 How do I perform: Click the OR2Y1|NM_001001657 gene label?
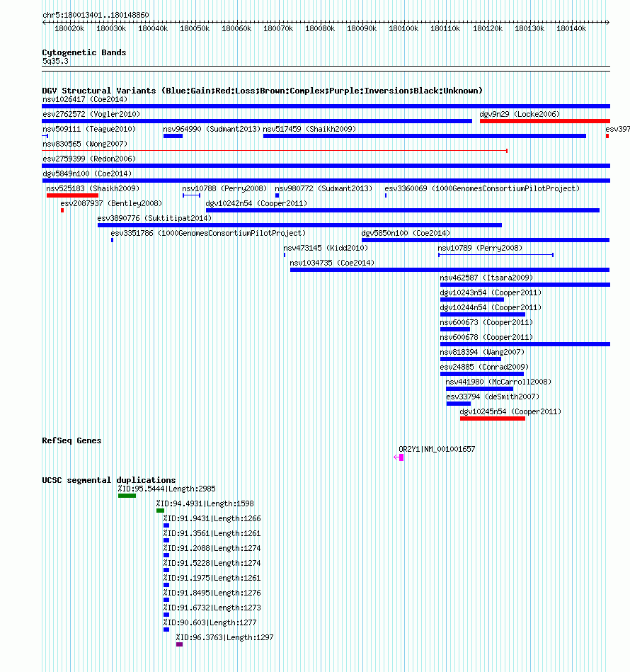(x=437, y=449)
